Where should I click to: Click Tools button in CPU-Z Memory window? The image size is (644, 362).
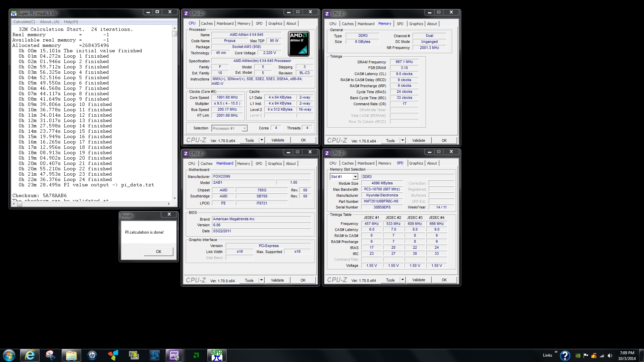390,140
